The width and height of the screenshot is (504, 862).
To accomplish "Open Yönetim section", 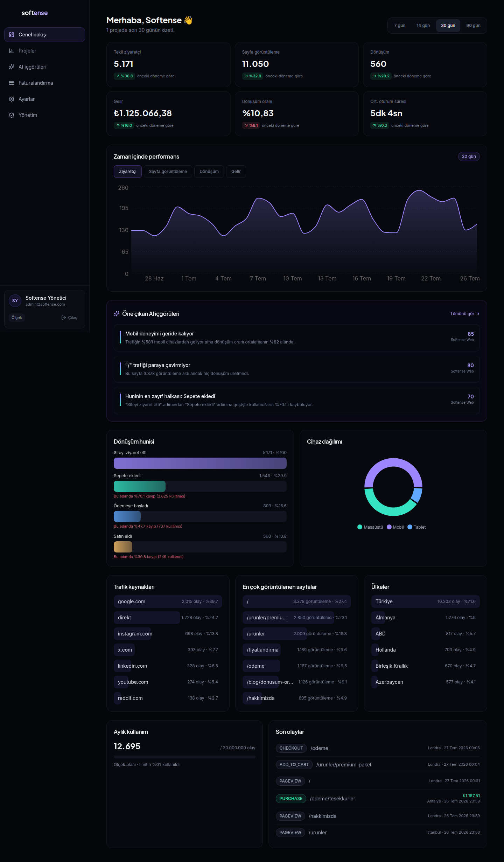I will [x=44, y=115].
